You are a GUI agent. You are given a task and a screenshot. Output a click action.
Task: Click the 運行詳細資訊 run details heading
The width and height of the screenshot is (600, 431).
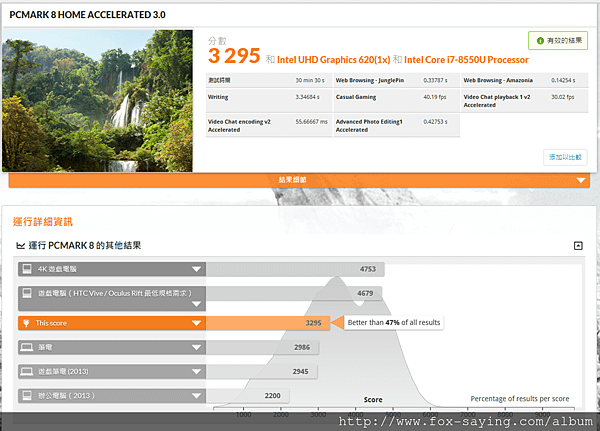tap(42, 222)
